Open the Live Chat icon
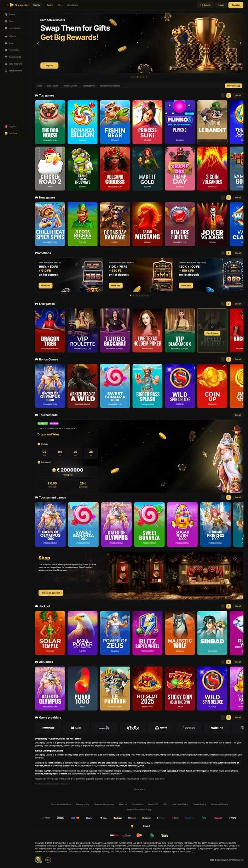The width and height of the screenshot is (248, 868). coord(6,133)
